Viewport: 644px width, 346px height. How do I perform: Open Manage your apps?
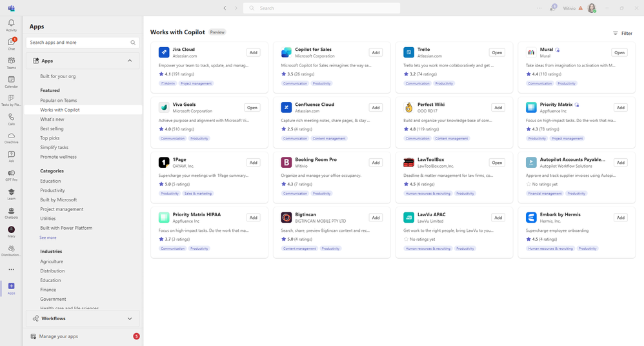pyautogui.click(x=58, y=336)
